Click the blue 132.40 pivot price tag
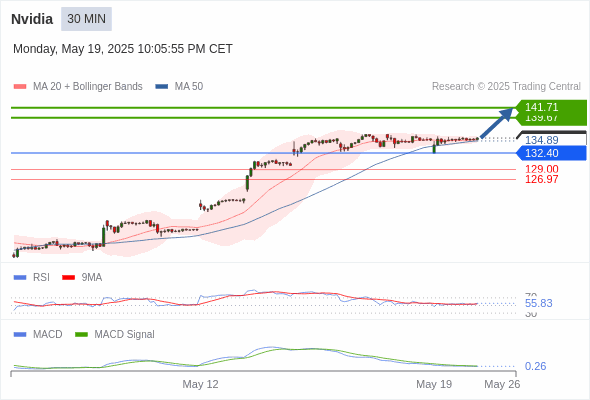The image size is (590, 400). point(551,153)
